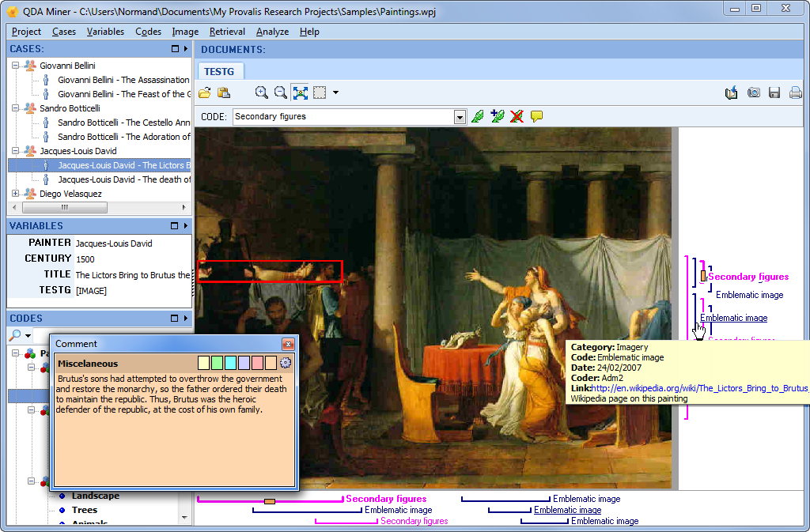
Task: Click the yellow comment bubble icon
Action: [x=537, y=117]
